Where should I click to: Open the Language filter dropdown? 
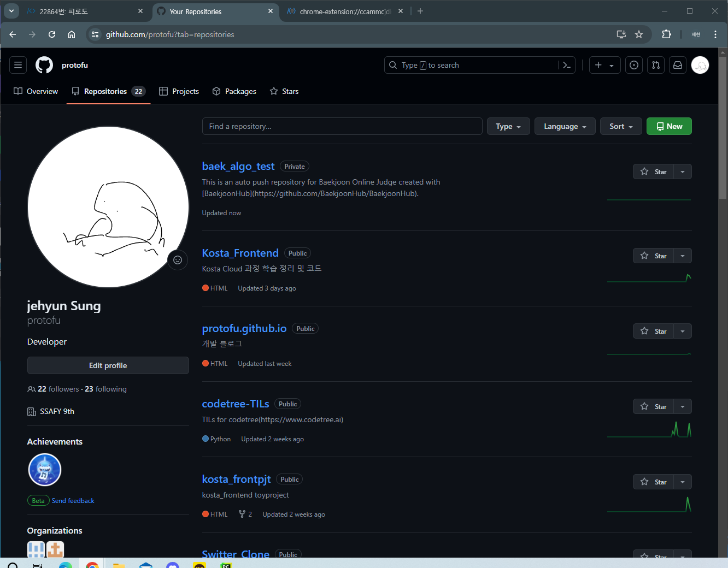[x=565, y=126]
